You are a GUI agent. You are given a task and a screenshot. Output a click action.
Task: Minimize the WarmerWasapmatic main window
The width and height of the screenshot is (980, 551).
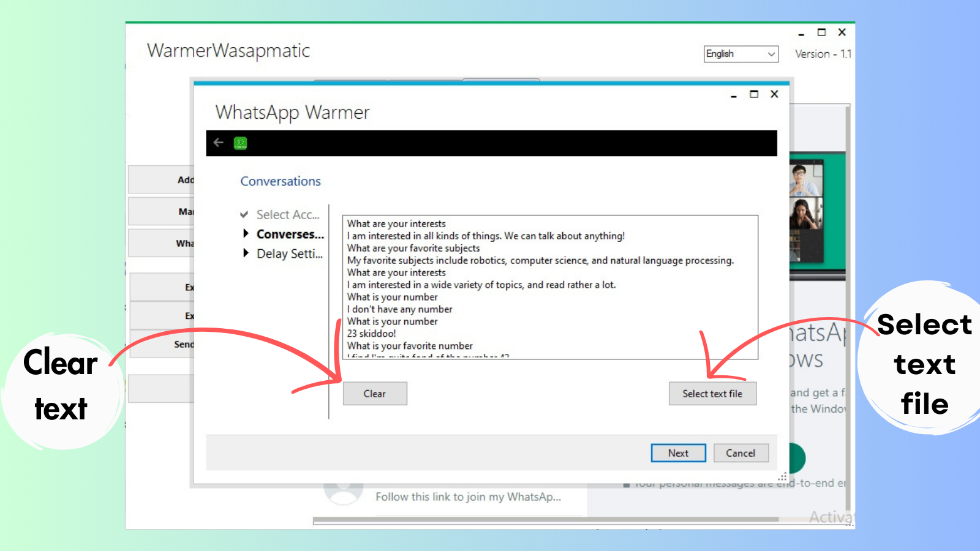point(801,33)
